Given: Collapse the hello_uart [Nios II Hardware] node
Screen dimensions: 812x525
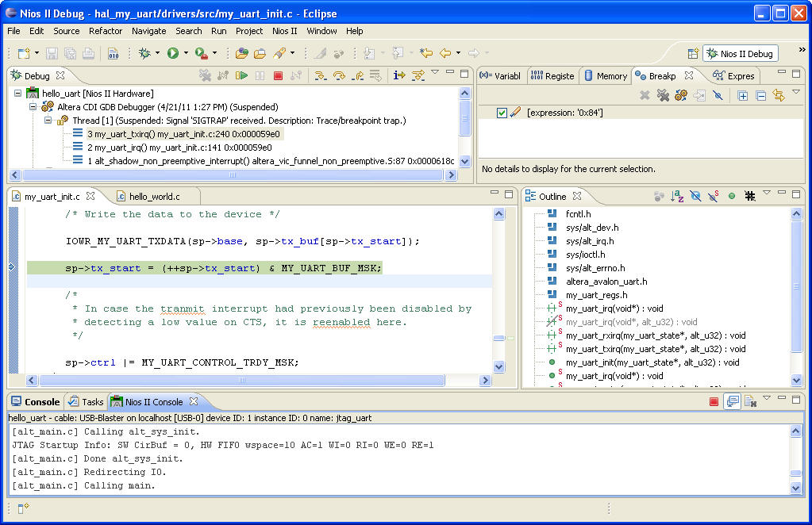Looking at the screenshot, I should 18,94.
